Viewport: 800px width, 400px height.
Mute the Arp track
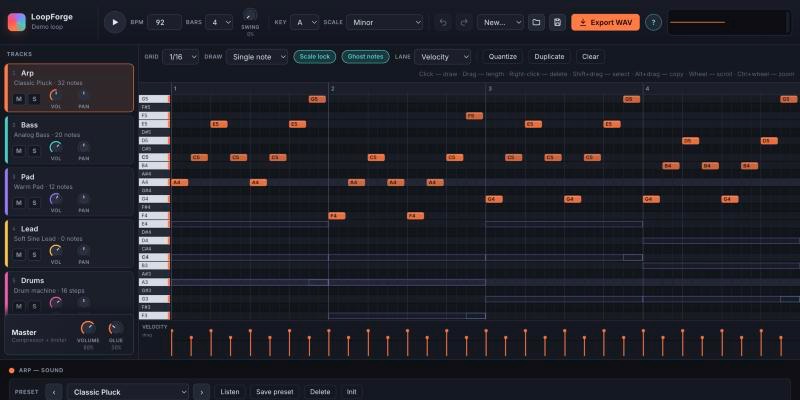point(19,99)
